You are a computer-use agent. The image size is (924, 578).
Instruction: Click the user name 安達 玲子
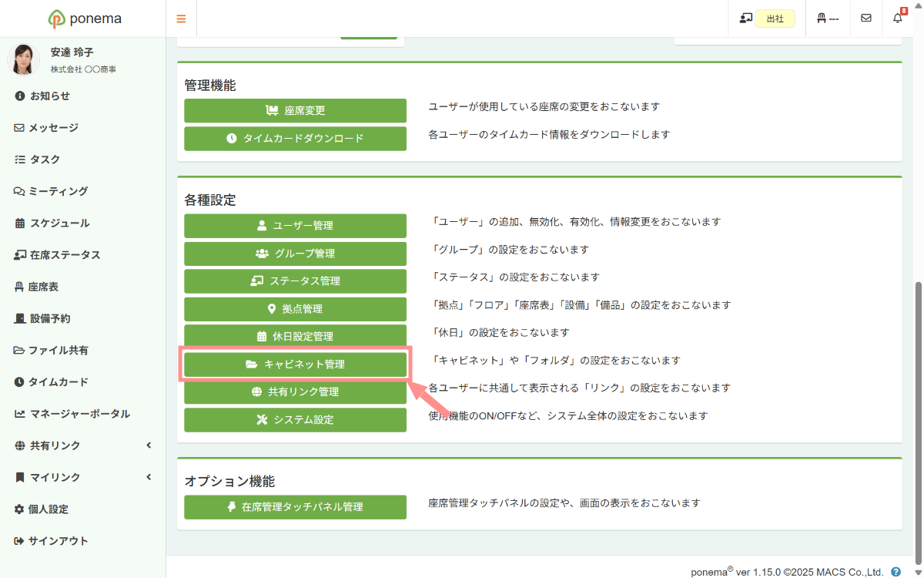pos(72,52)
